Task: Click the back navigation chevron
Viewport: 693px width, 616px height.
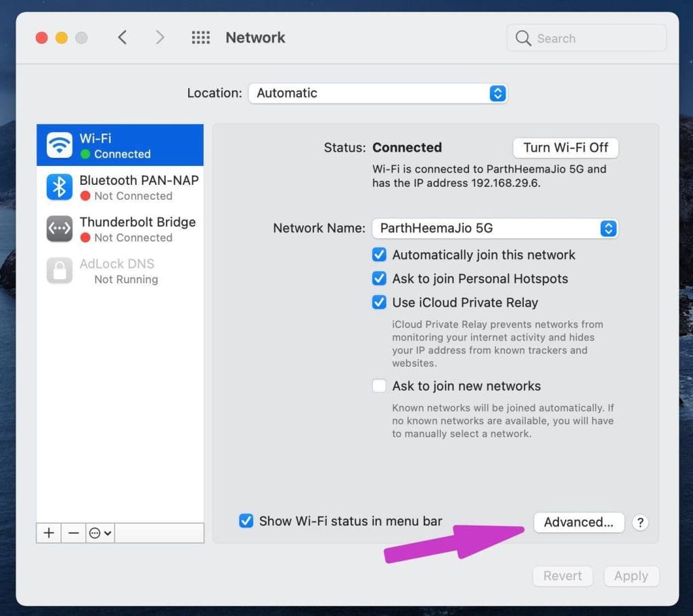Action: tap(122, 37)
